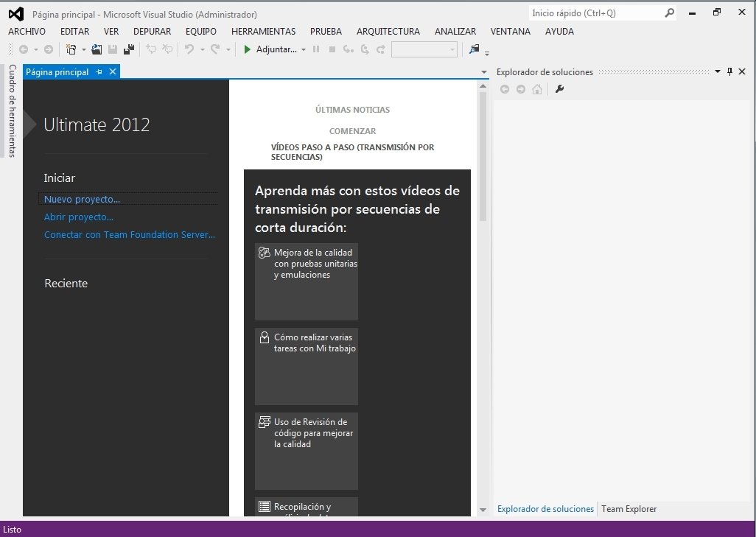Close the Explorador de soluciones panel

click(742, 72)
